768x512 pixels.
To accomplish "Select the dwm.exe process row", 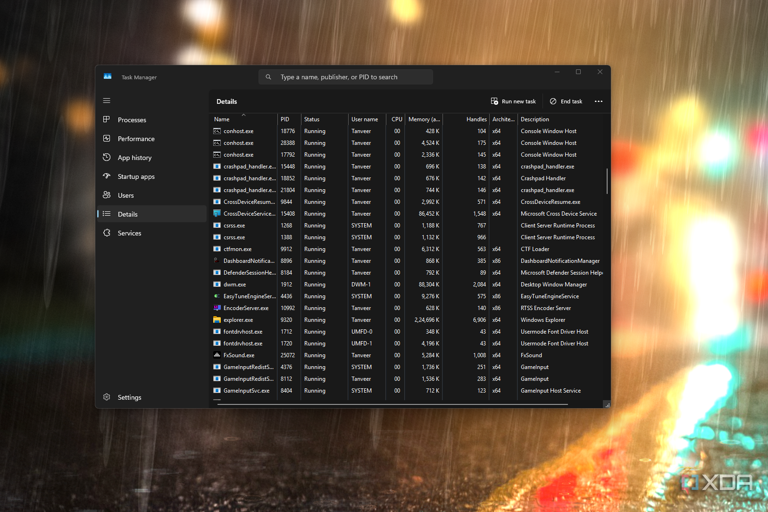I will pyautogui.click(x=408, y=284).
